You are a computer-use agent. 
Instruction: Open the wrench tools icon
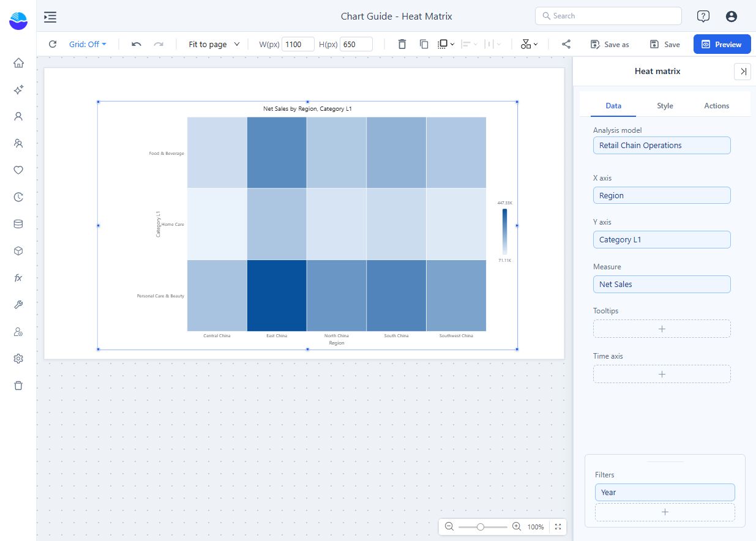pyautogui.click(x=18, y=305)
